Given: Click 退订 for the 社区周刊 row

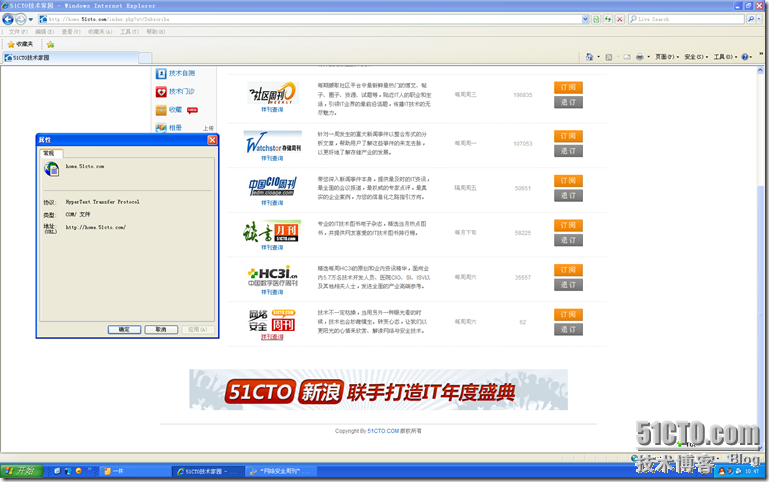Looking at the screenshot, I should (568, 102).
